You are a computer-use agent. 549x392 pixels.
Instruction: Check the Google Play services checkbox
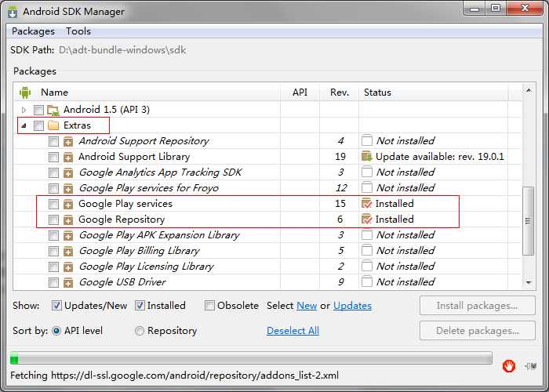[53, 204]
